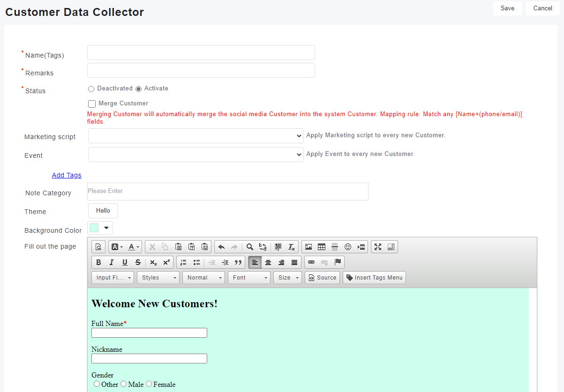
Task: Maximize the editor with the fullscreen icon
Action: pos(378,247)
